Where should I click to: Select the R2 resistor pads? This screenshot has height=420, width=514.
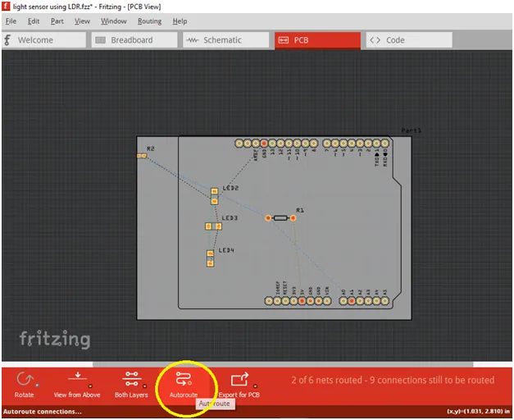point(142,156)
